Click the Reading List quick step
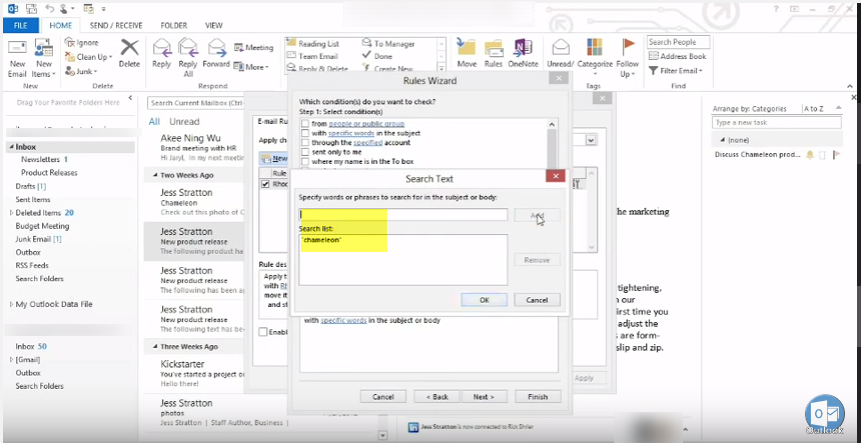Screen dimensions: 861x443 coord(312,43)
